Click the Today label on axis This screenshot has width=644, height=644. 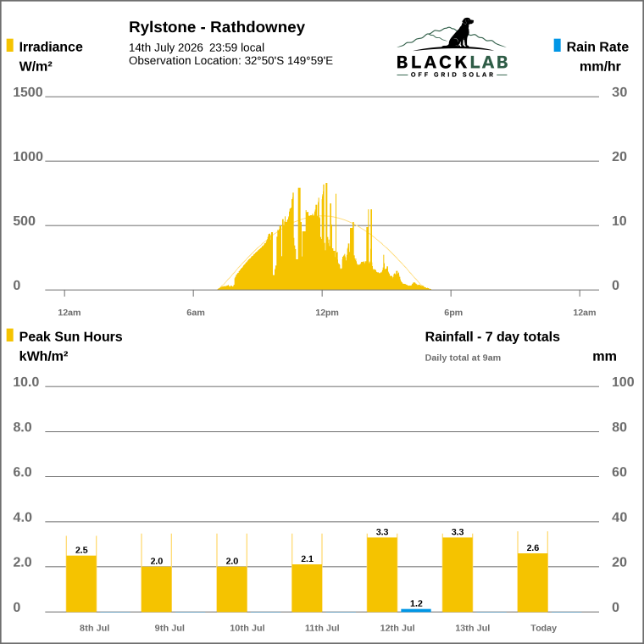(x=543, y=628)
